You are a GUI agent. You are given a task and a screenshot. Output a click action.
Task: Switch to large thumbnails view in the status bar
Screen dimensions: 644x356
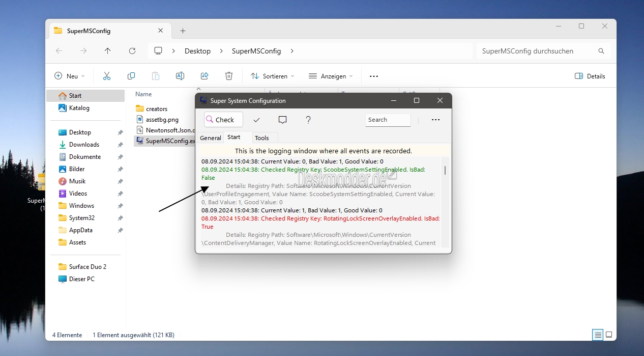coord(608,335)
